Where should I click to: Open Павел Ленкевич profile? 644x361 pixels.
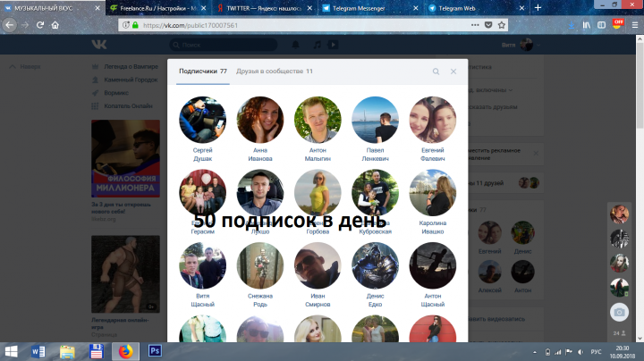tap(375, 155)
